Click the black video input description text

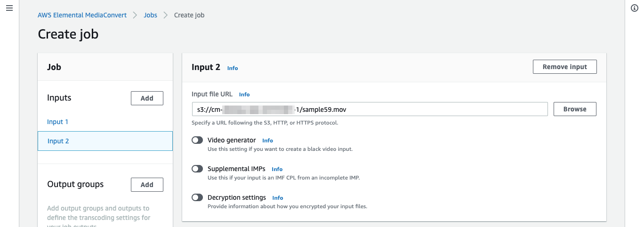280,149
